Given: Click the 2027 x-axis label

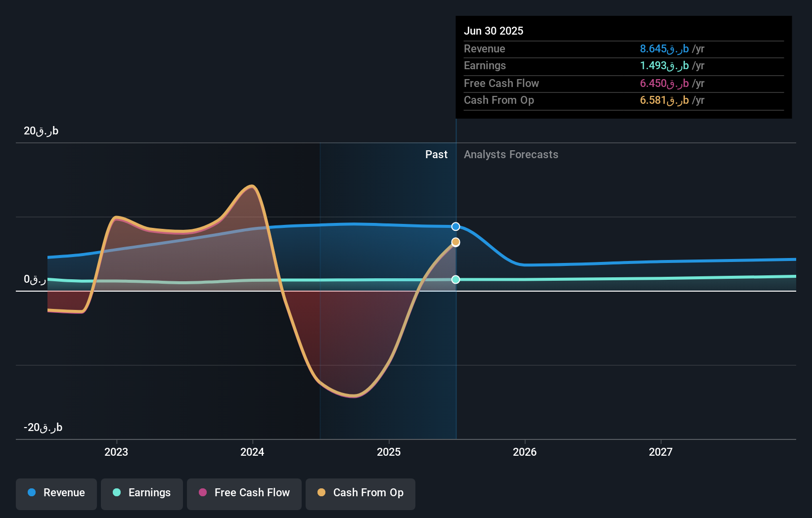Looking at the screenshot, I should coord(661,452).
